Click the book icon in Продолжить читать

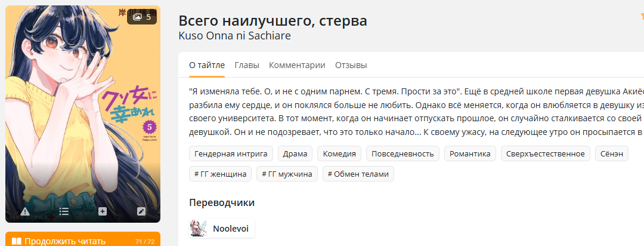(x=17, y=241)
